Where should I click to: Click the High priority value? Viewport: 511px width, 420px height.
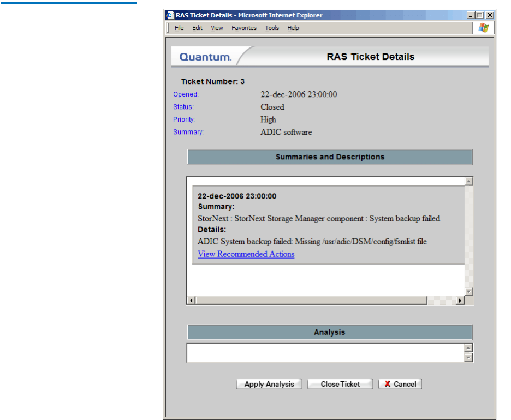coord(268,119)
